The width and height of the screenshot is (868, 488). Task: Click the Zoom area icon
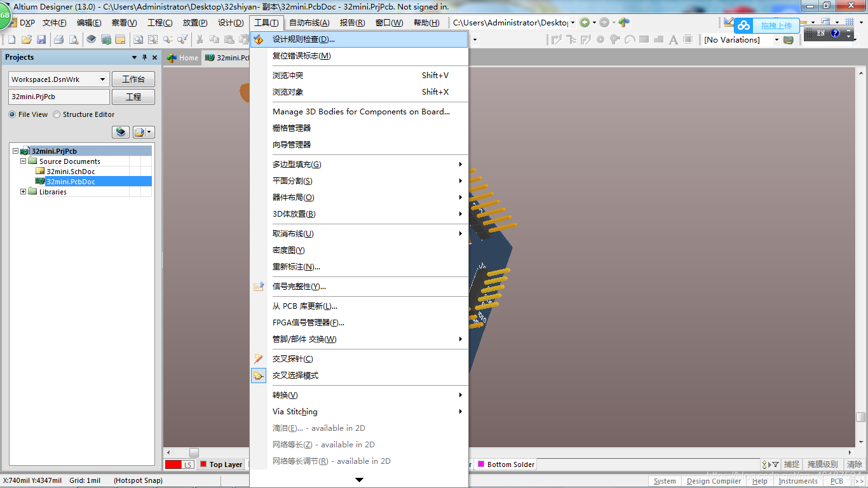(153, 39)
